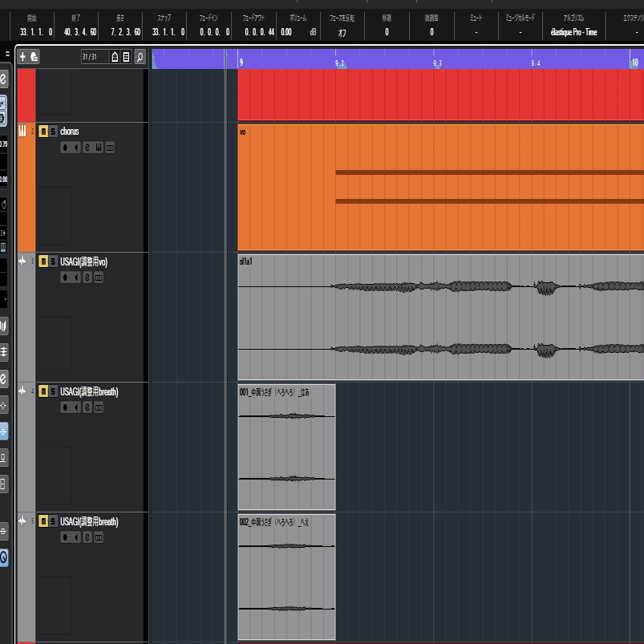Image resolution: width=644 pixels, height=644 pixels.
Task: Open track visibility agents filter icon
Action: [115, 57]
